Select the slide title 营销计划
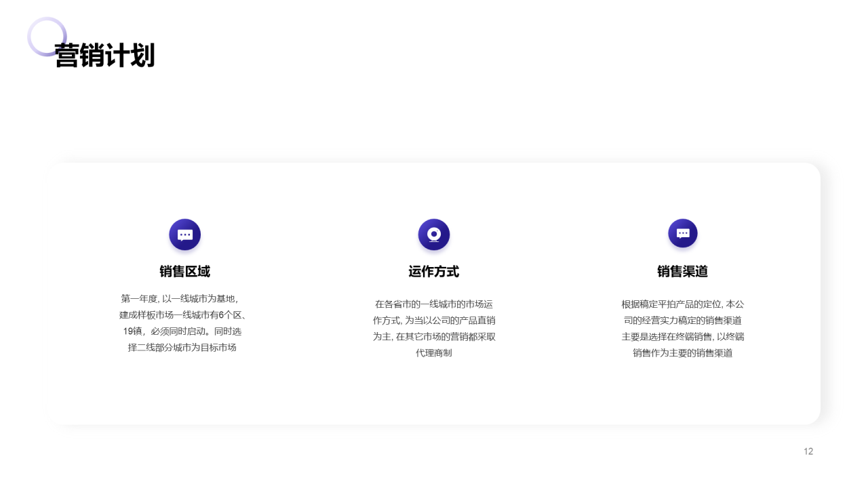This screenshot has height=488, width=868. pos(104,56)
